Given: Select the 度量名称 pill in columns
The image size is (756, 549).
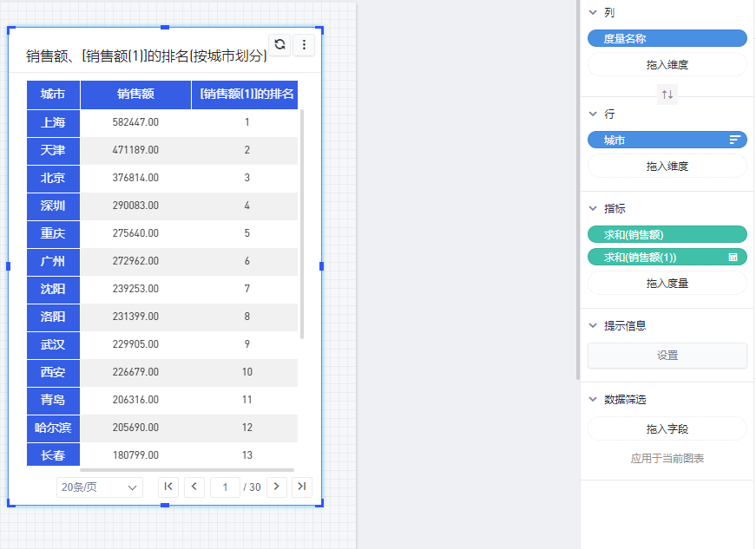Looking at the screenshot, I should [x=667, y=38].
